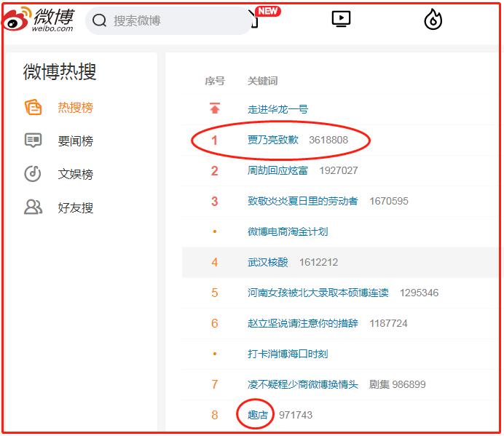Open trend 致敬炎炎夏日里的劳动者
The height and width of the screenshot is (436, 504).
[303, 201]
